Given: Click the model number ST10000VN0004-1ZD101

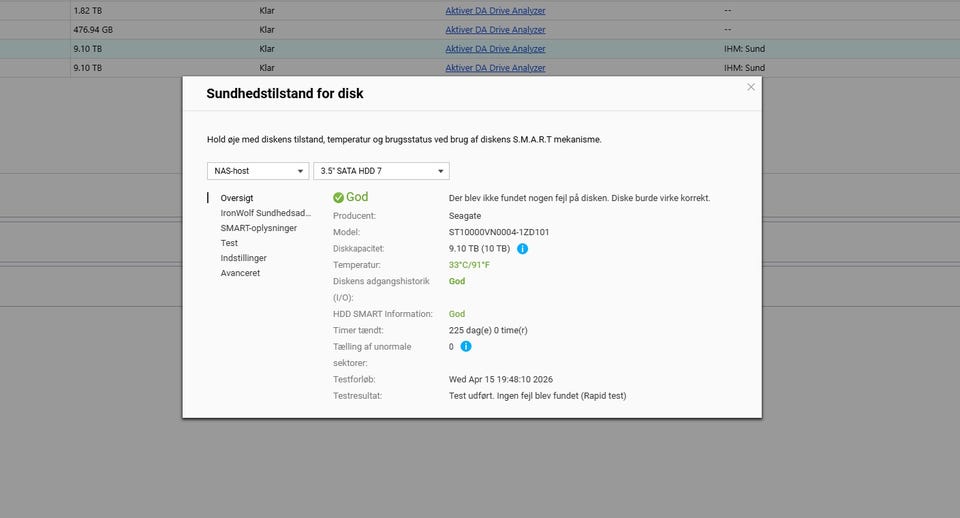Looking at the screenshot, I should (499, 232).
